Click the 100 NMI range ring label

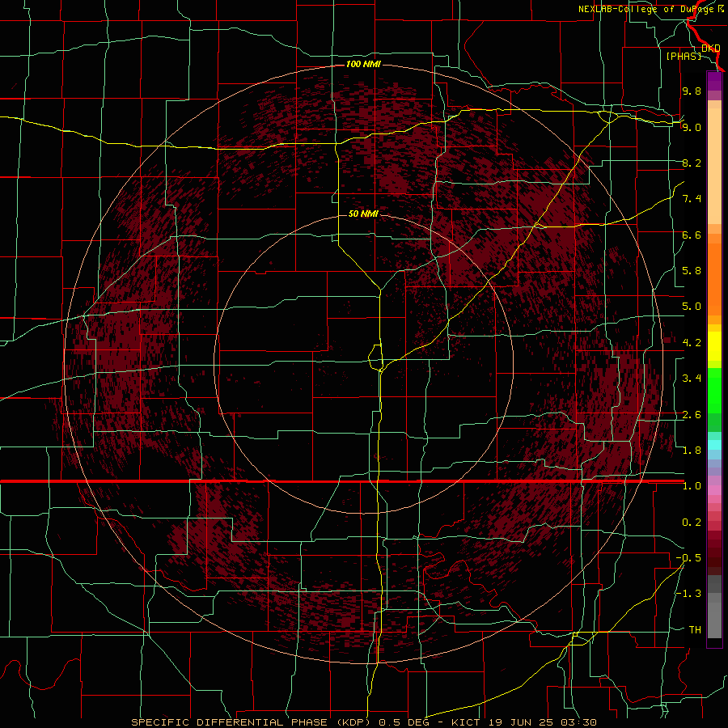click(363, 64)
